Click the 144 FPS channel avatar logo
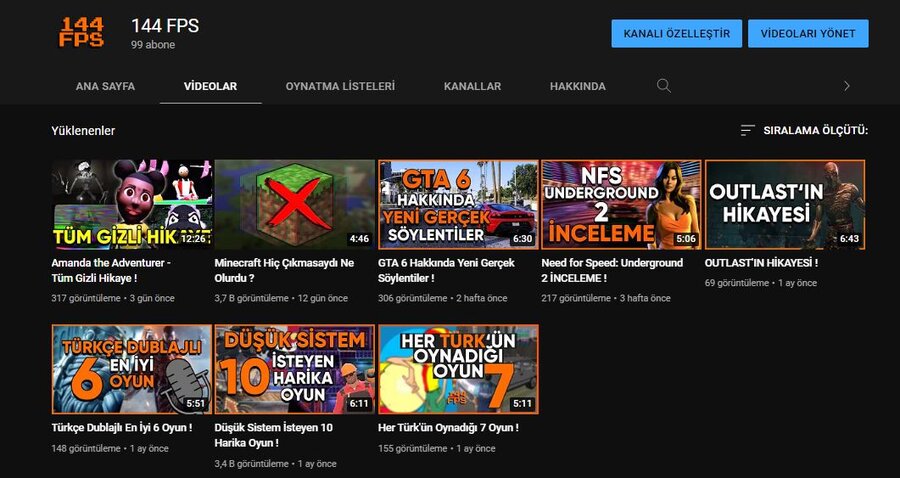900x478 pixels. [82, 32]
